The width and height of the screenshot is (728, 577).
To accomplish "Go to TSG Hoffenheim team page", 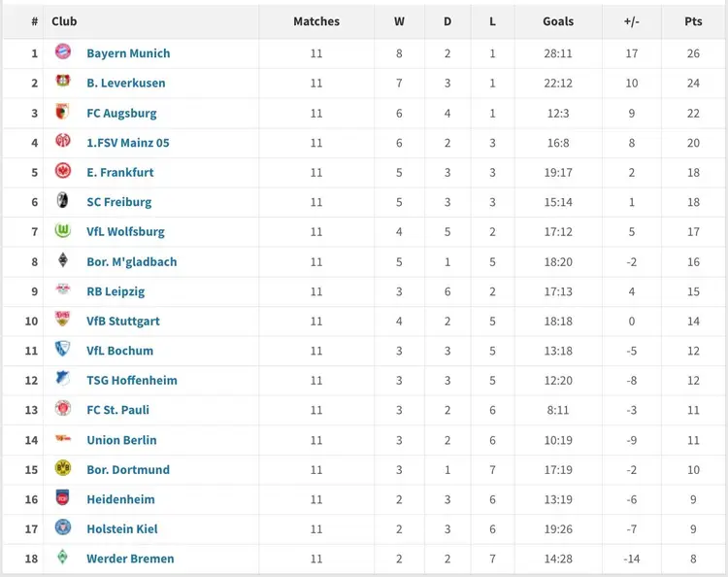I will 132,381.
